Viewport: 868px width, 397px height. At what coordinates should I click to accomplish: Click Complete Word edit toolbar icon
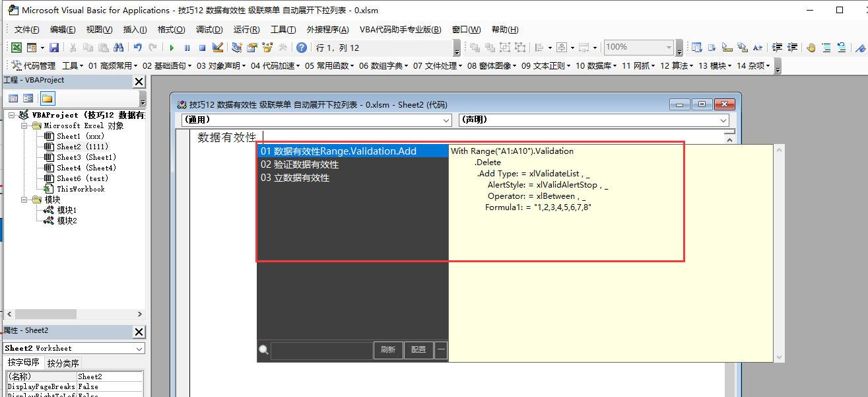coord(758,48)
